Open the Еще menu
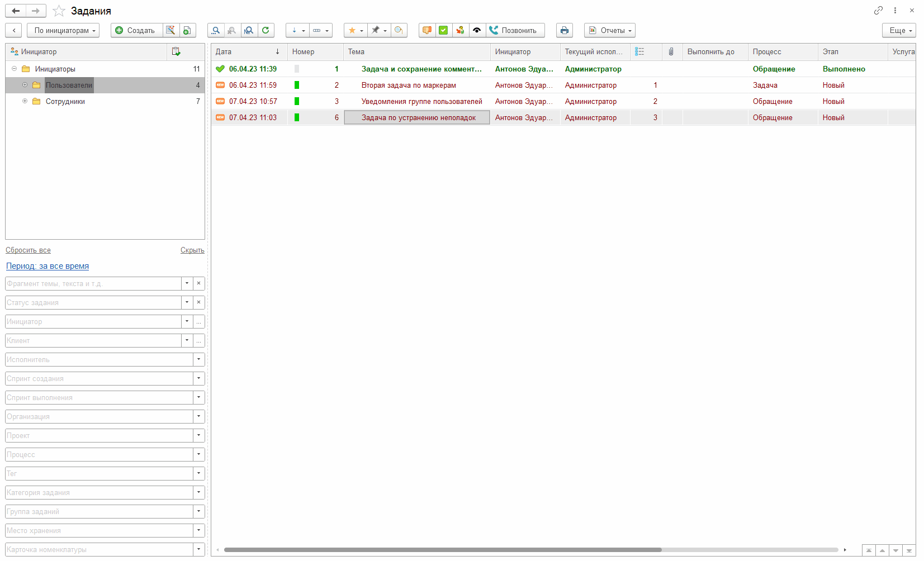 [x=899, y=30]
